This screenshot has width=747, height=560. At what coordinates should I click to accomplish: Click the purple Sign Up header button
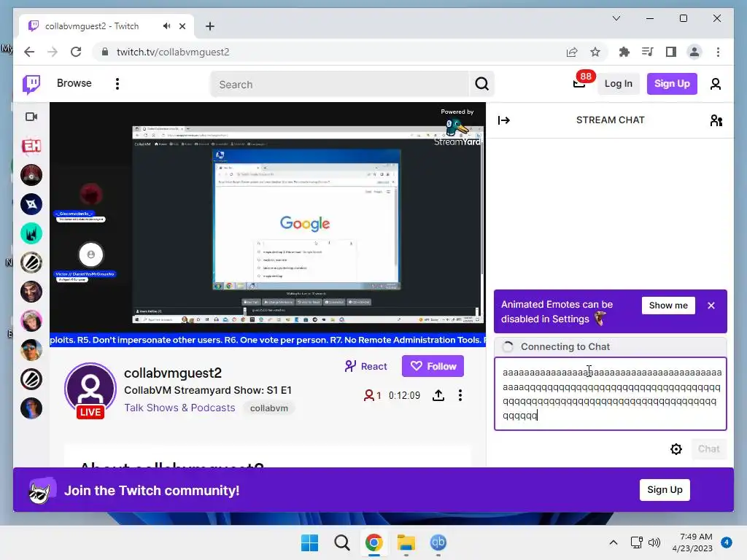pyautogui.click(x=672, y=84)
